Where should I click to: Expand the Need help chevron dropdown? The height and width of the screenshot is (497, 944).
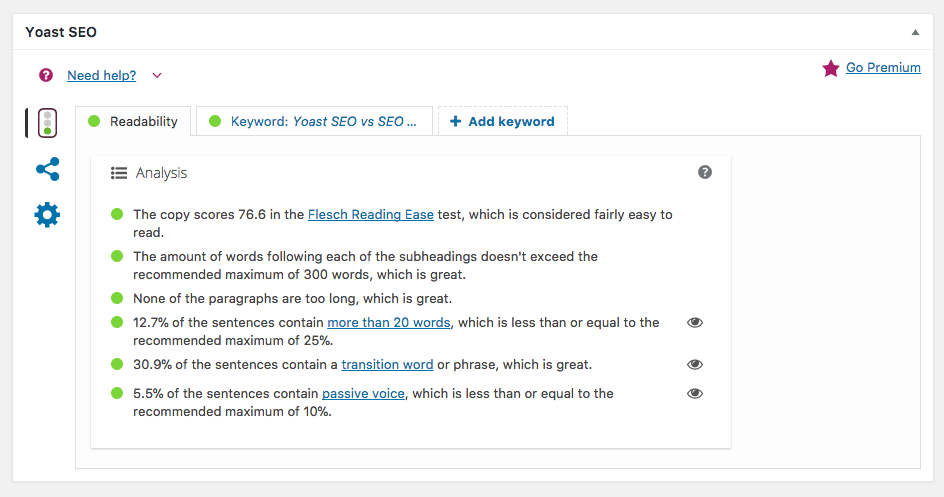click(x=157, y=75)
